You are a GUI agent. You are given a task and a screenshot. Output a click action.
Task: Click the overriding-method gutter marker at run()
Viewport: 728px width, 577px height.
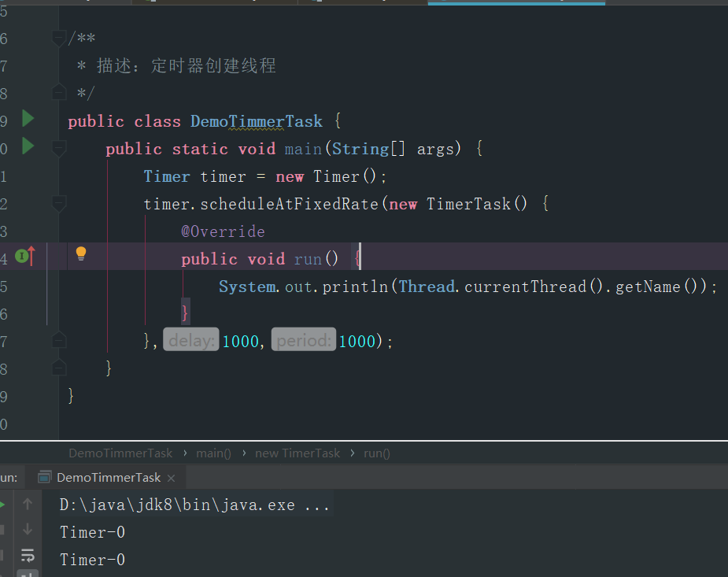tap(25, 257)
